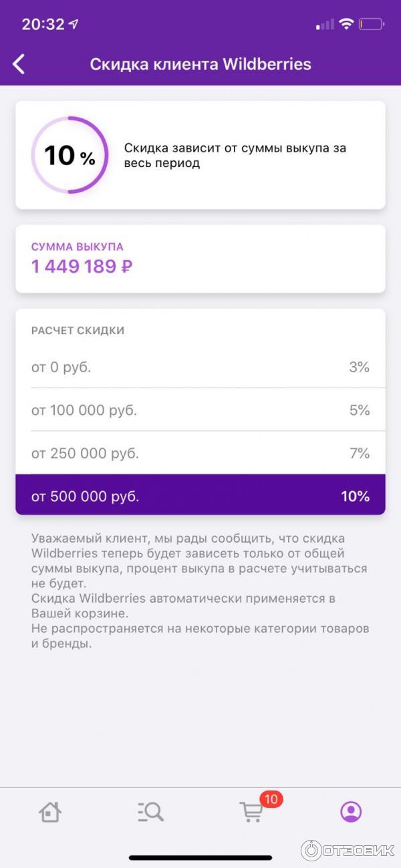Tap the back arrow in header
Viewport: 401px width, 868px height.
coord(19,64)
